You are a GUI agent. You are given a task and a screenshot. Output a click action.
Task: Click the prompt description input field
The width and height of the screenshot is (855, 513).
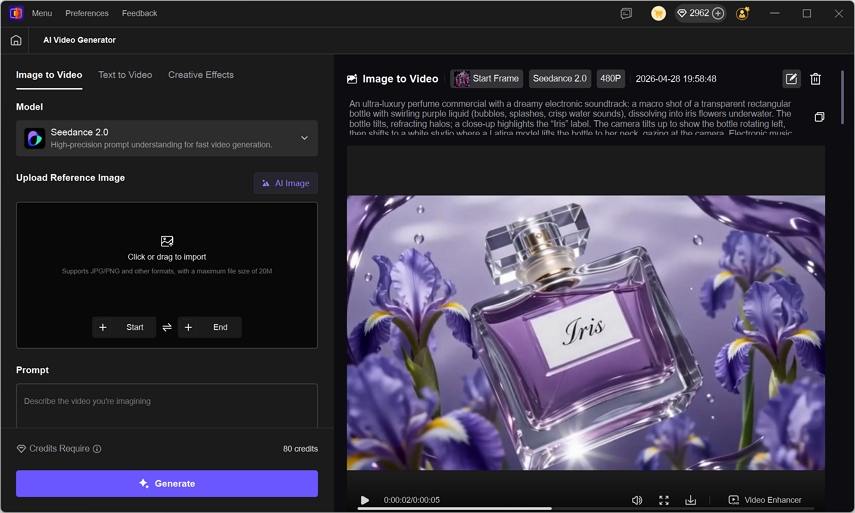click(167, 406)
